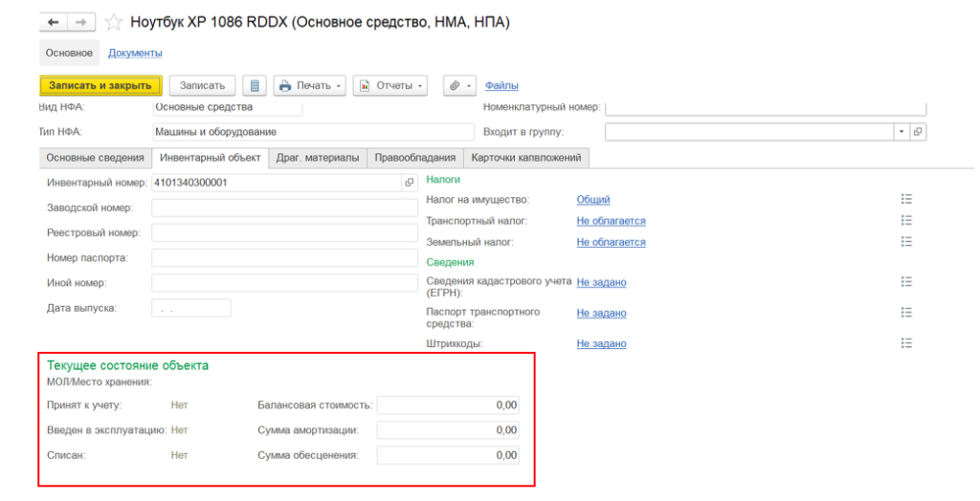
Task: Click list icon for Сведения кадастрового учета
Action: click(x=906, y=282)
